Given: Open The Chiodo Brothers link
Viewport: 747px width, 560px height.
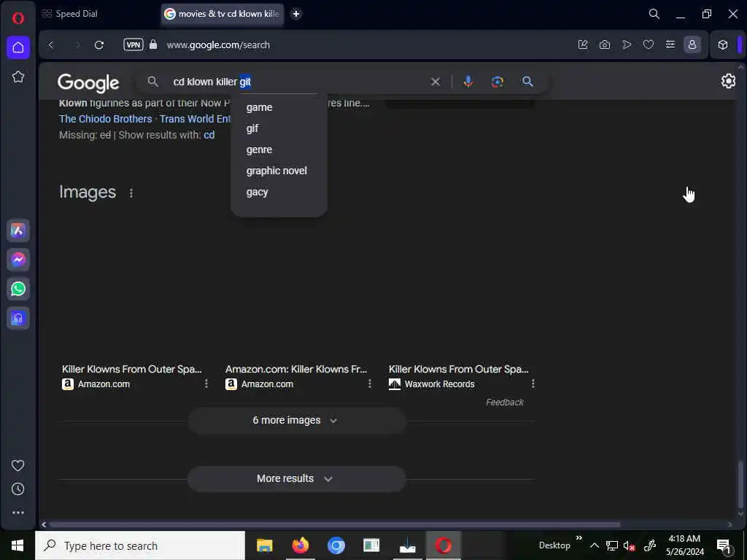Looking at the screenshot, I should coord(105,119).
